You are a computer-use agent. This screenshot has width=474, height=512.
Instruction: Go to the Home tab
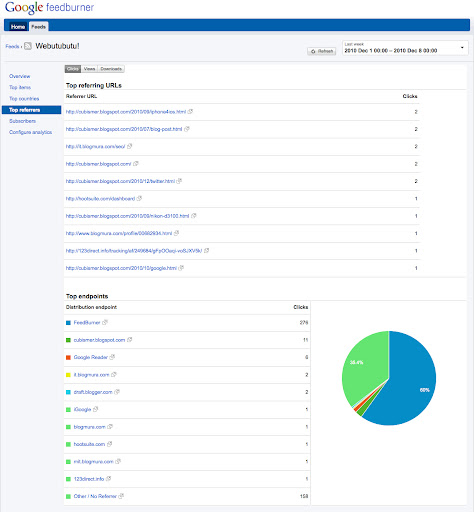[18, 27]
